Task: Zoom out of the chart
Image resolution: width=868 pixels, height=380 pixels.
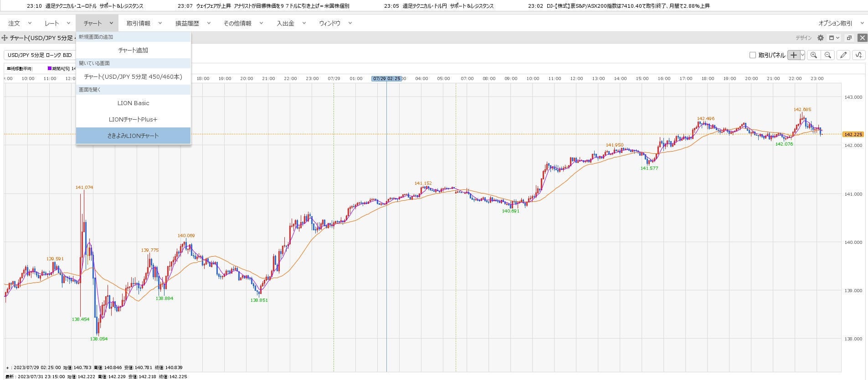Action: point(828,55)
